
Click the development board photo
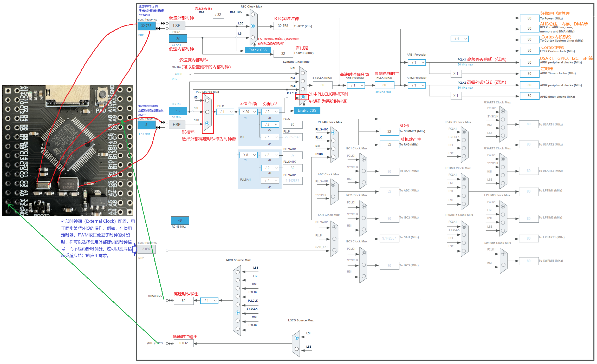click(x=68, y=150)
